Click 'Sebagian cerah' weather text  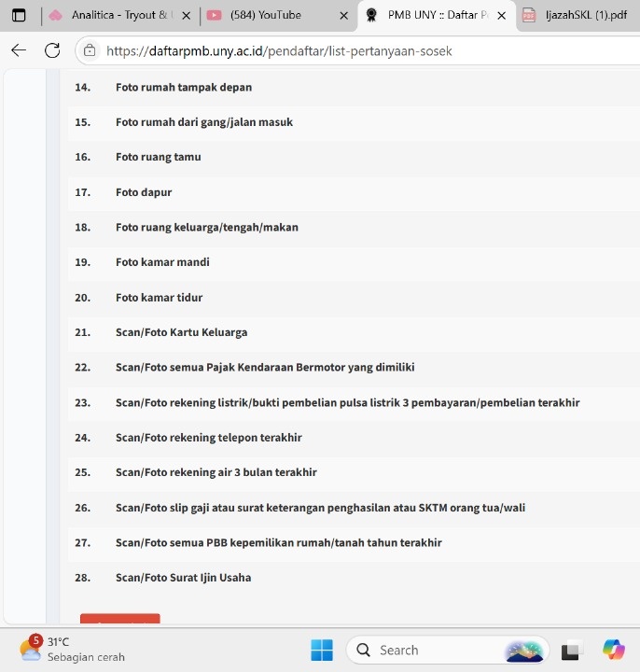[86, 657]
